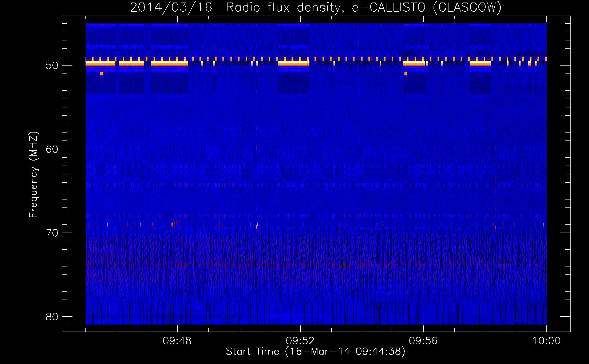The image size is (589, 364).
Task: Click the plot title '2014/03/16 Radio flux density'
Action: [316, 7]
